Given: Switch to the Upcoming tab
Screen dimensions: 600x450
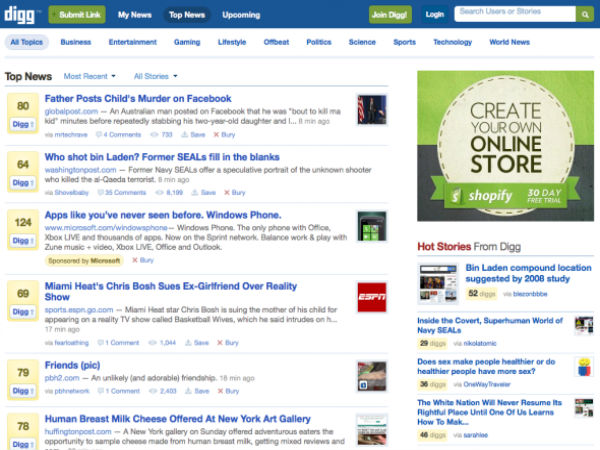Looking at the screenshot, I should pyautogui.click(x=241, y=15).
